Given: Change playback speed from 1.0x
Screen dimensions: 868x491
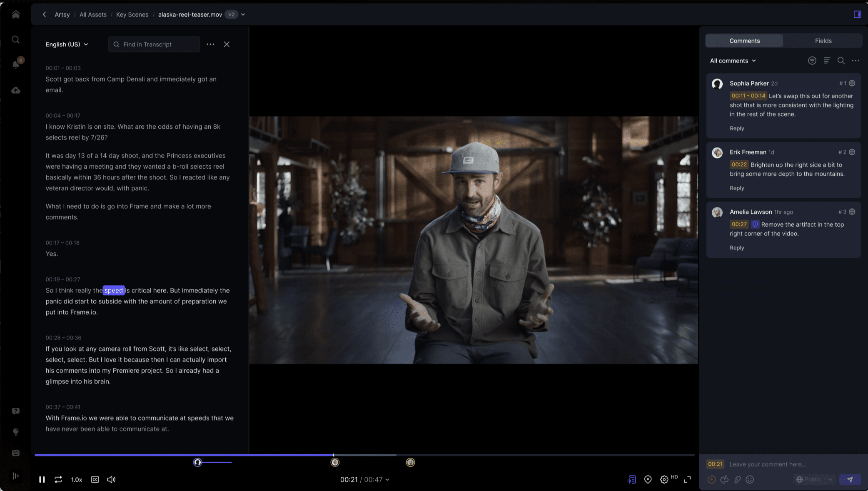Looking at the screenshot, I should click(77, 479).
